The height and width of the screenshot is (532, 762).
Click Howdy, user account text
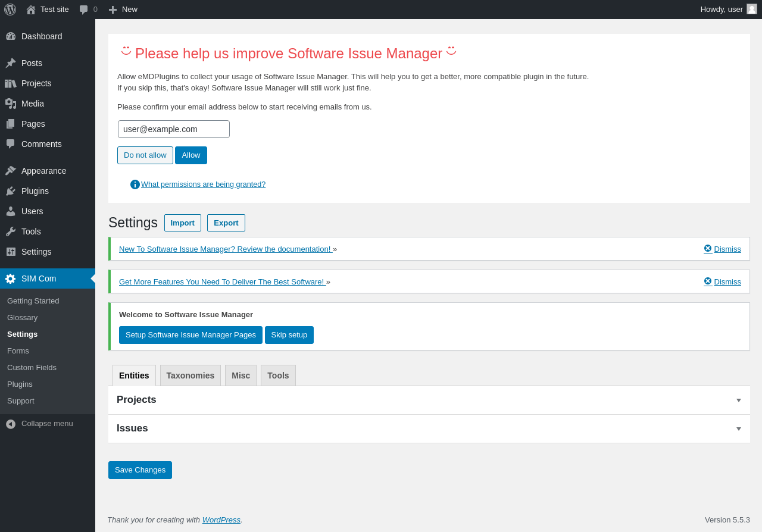[722, 10]
